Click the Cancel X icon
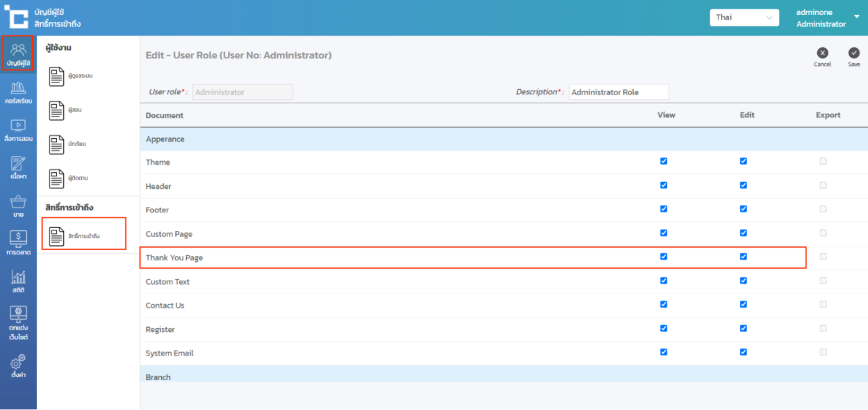The height and width of the screenshot is (410, 868). coord(822,53)
